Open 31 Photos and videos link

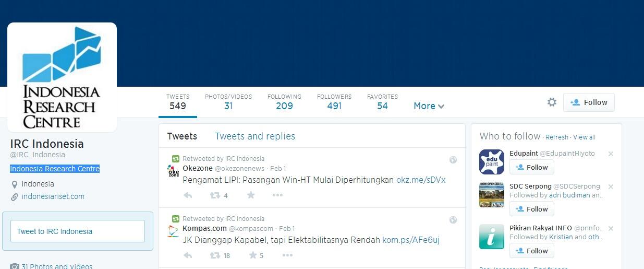(57, 266)
